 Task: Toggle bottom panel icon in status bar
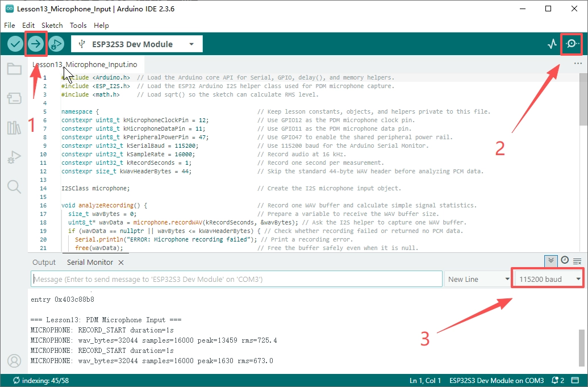tap(575, 380)
